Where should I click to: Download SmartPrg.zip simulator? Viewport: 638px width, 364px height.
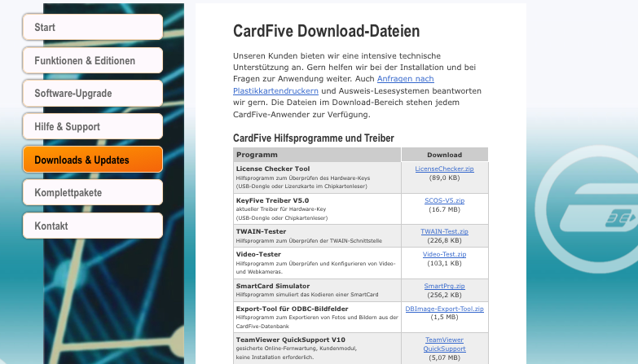pos(444,286)
